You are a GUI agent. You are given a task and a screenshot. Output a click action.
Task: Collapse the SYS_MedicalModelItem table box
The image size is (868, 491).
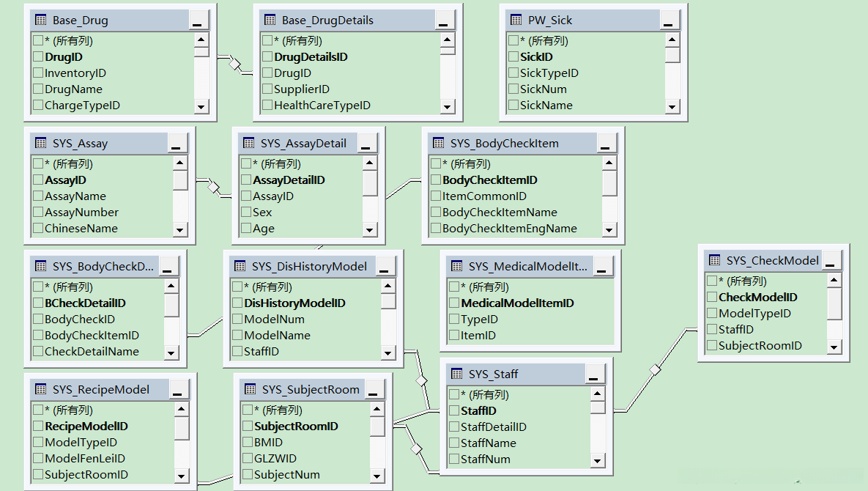(x=601, y=267)
